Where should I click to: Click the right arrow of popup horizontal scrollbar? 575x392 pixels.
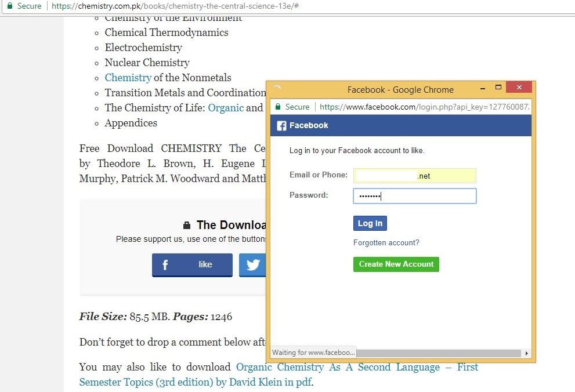click(x=526, y=353)
